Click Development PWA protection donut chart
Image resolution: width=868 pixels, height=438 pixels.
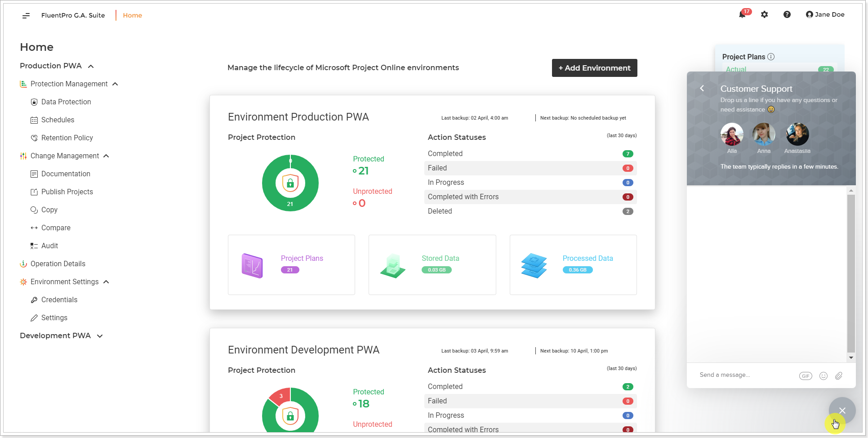point(290,410)
